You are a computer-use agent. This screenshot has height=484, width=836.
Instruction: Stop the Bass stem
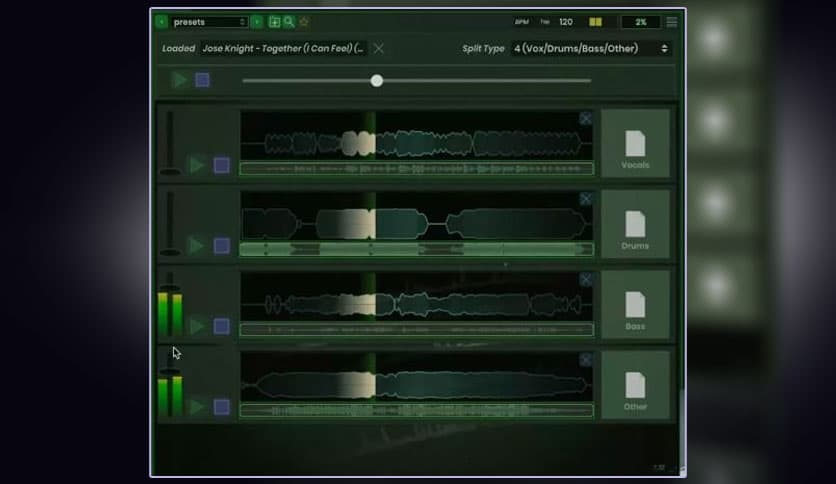(x=222, y=326)
